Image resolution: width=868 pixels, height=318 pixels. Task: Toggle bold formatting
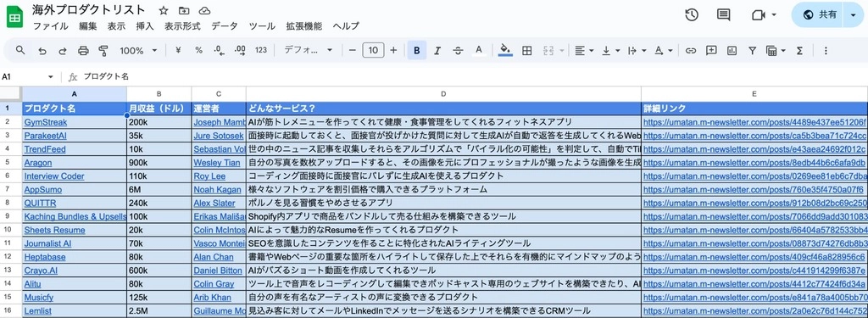click(x=417, y=50)
